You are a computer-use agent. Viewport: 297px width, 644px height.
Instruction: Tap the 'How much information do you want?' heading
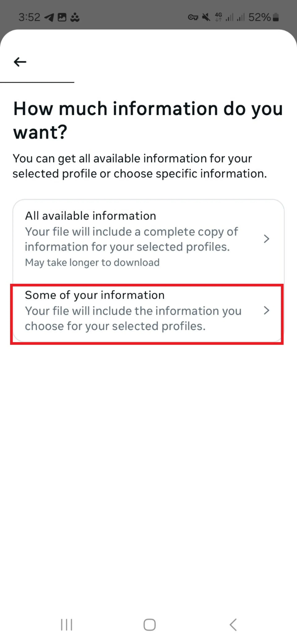(x=148, y=120)
